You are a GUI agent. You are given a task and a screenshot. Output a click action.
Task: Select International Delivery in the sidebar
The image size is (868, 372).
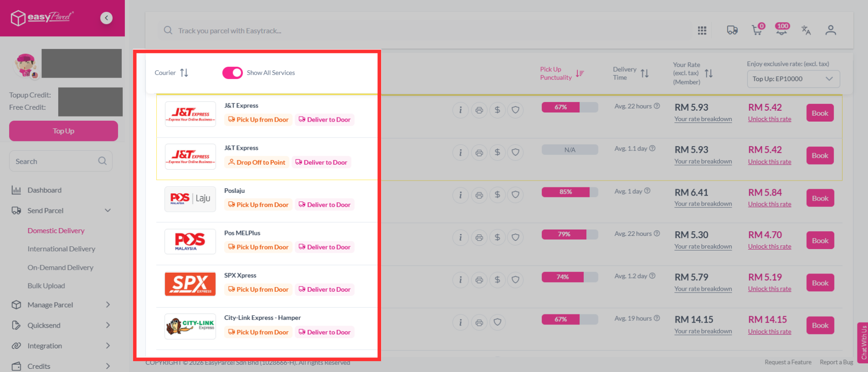pyautogui.click(x=61, y=249)
